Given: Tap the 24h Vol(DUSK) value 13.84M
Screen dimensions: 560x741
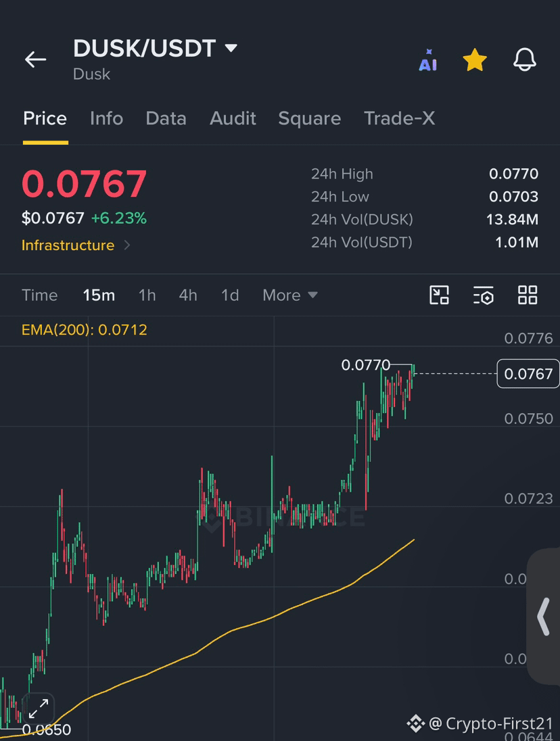Looking at the screenshot, I should (512, 219).
